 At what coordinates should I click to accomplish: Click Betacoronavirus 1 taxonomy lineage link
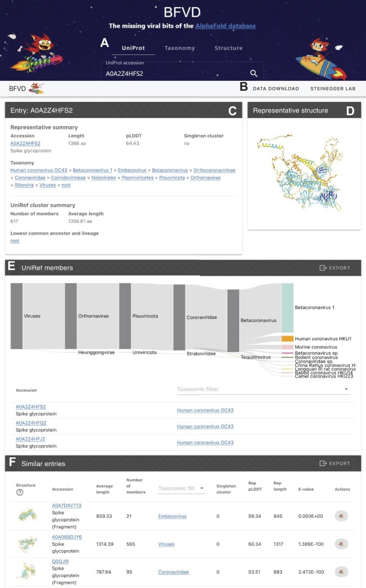(92, 170)
